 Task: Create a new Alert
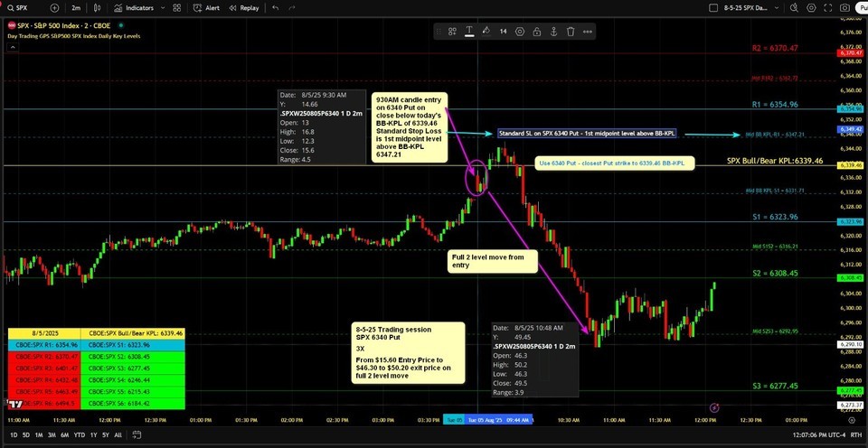pyautogui.click(x=206, y=8)
